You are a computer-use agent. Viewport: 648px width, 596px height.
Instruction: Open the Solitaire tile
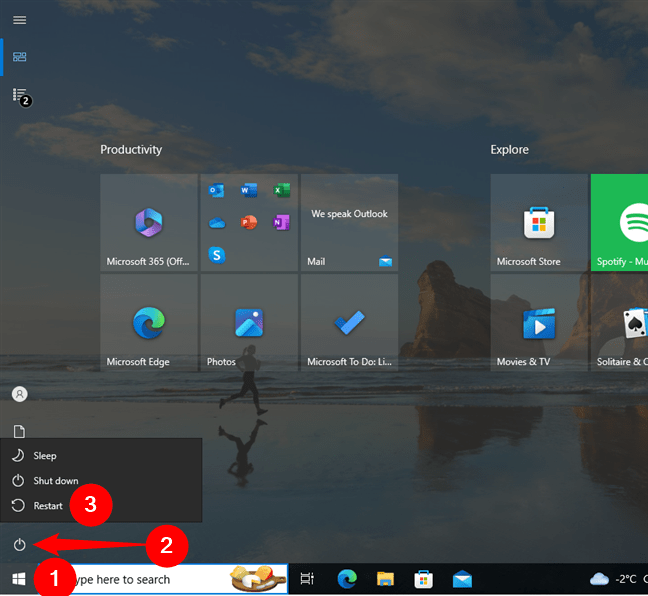coord(619,322)
